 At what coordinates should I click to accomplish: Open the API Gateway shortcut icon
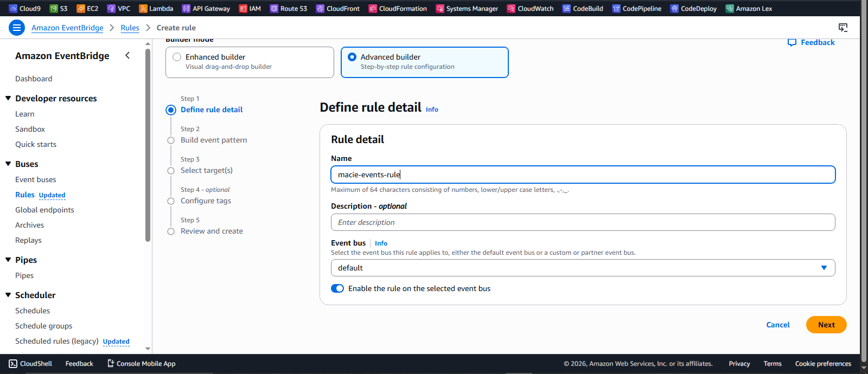(186, 8)
